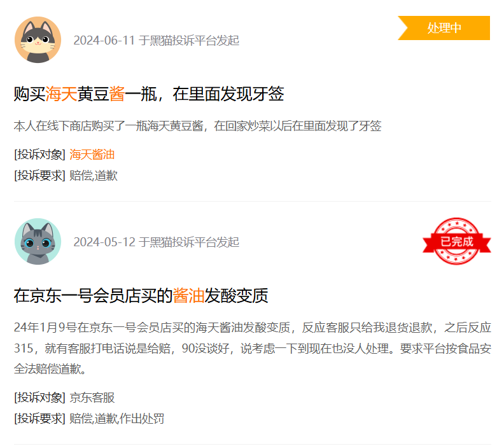Click the 2024-05-12 于黑猫投诉平台发起 date line

[x=156, y=242]
